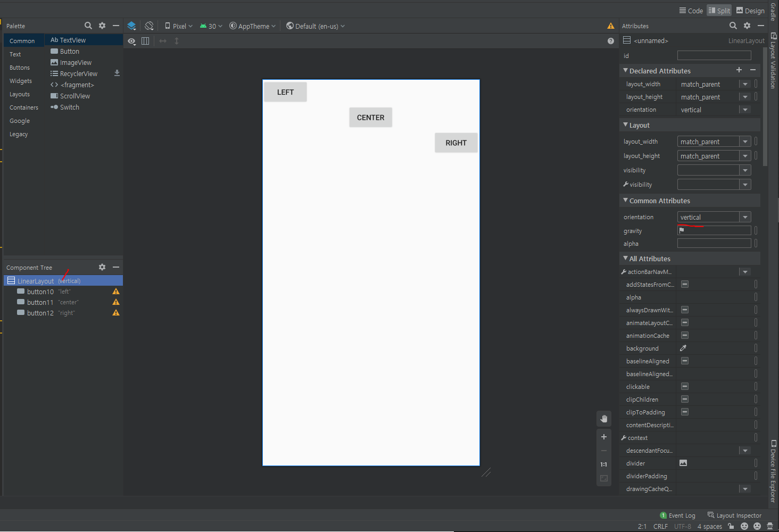Toggle clickable attribute checkbox
Viewport: 779px width, 532px height.
(x=685, y=386)
